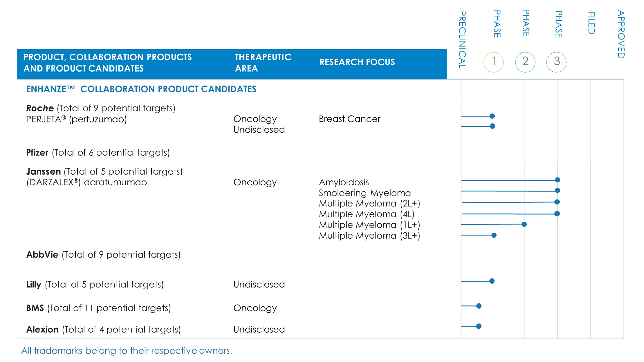
Task: Click the Phase 2 circle icon
Action: click(x=525, y=62)
